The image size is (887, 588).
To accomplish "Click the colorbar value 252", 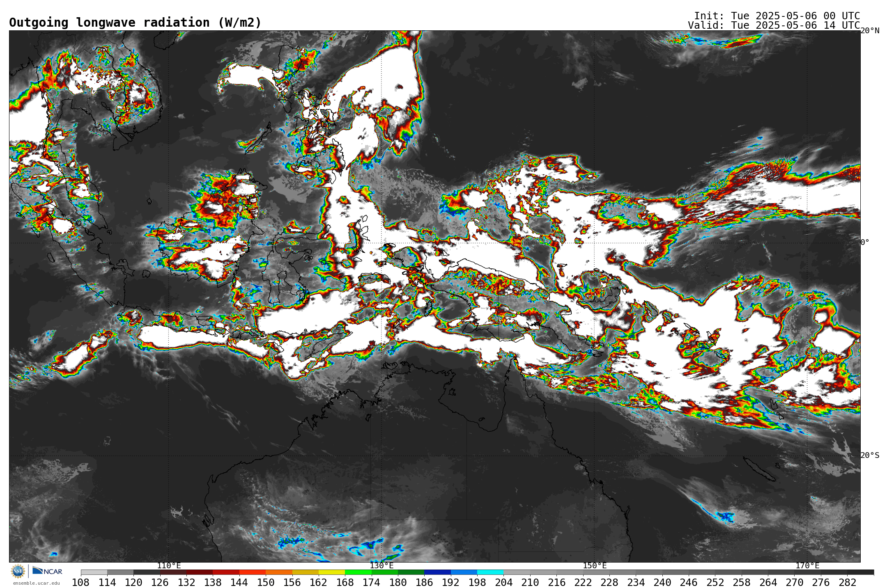I will (715, 582).
